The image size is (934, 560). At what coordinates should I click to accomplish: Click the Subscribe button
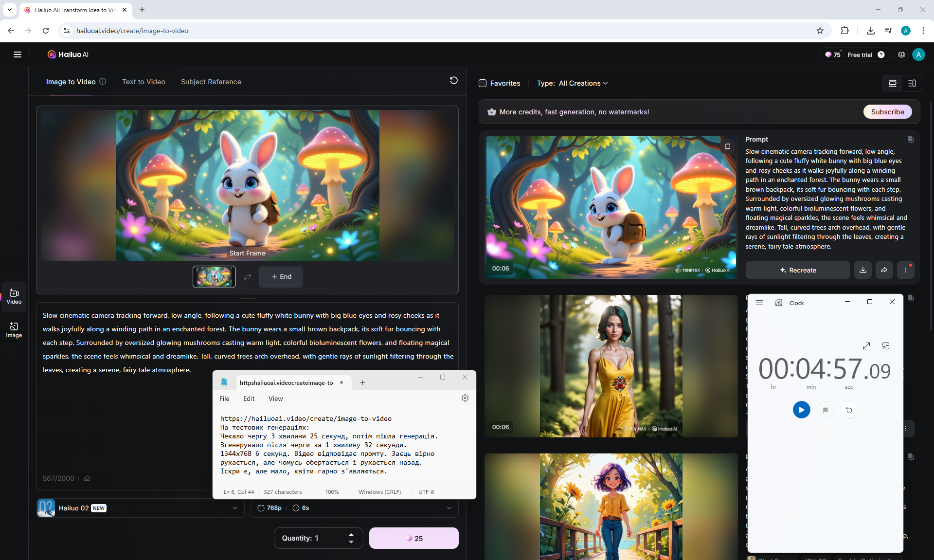[x=887, y=112]
